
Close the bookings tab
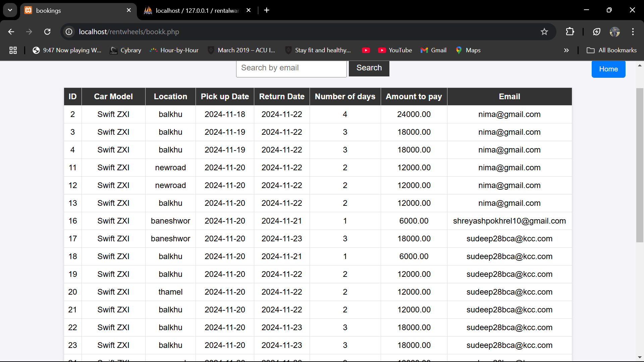[129, 10]
